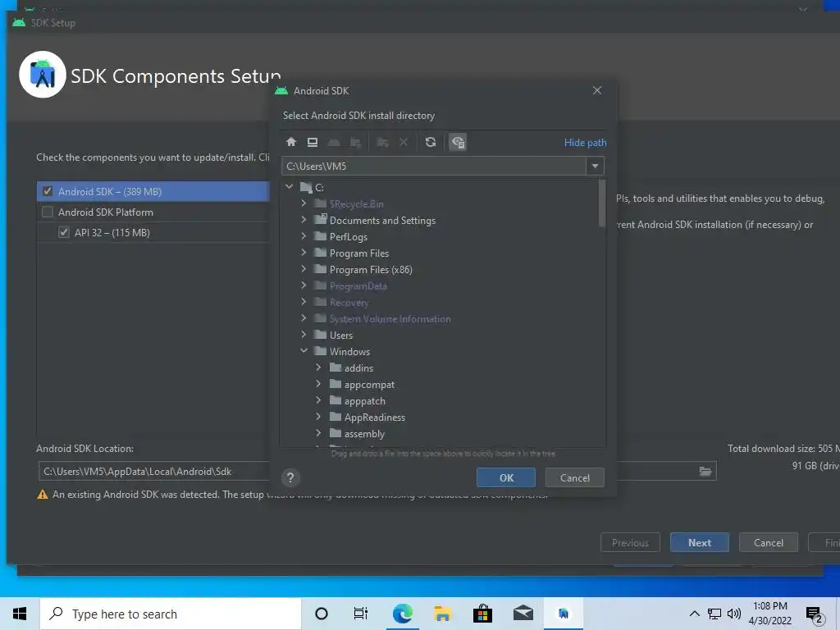Launch Microsoft Edge from taskbar

click(402, 614)
